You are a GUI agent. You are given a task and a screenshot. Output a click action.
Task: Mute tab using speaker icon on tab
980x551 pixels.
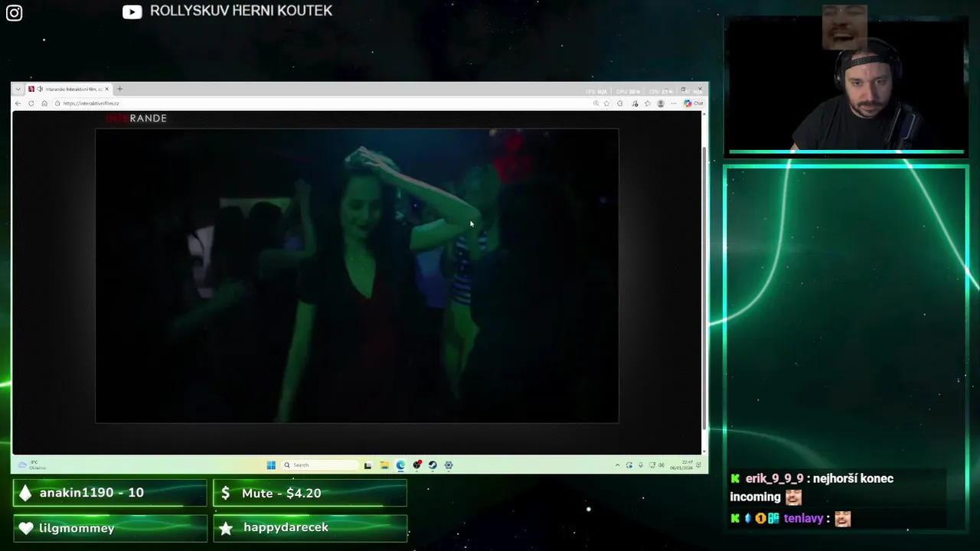pyautogui.click(x=40, y=89)
